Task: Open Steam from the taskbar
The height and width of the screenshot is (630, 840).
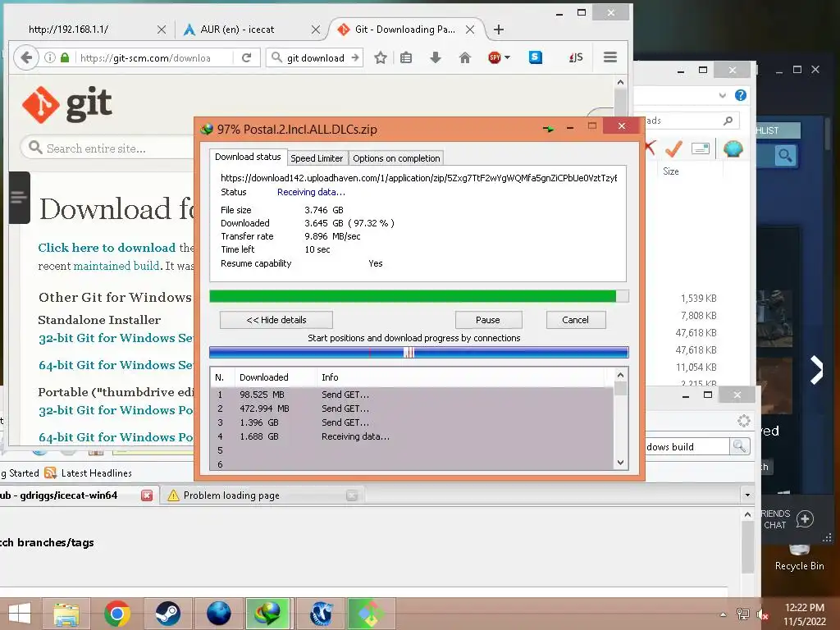Action: (167, 614)
